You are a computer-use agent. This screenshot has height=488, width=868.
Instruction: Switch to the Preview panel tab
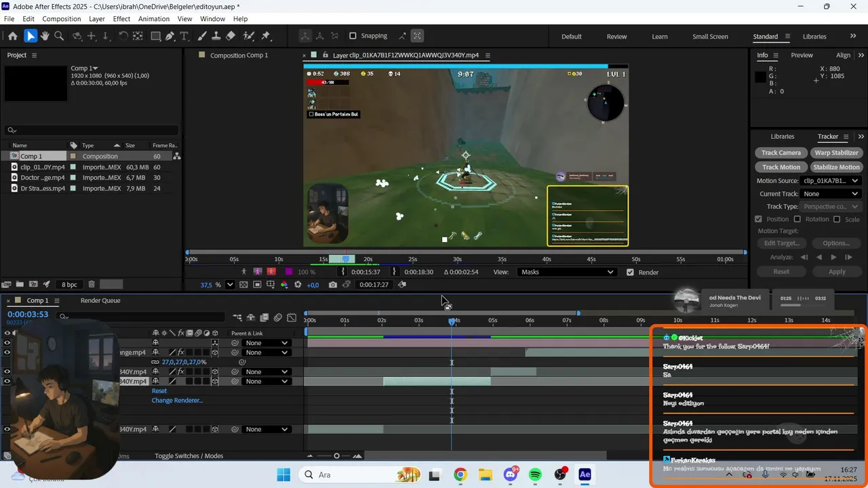(x=802, y=56)
